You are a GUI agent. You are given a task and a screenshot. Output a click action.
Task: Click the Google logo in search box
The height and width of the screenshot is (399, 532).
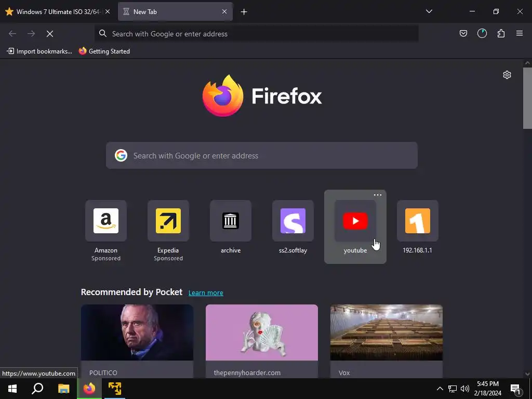121,156
